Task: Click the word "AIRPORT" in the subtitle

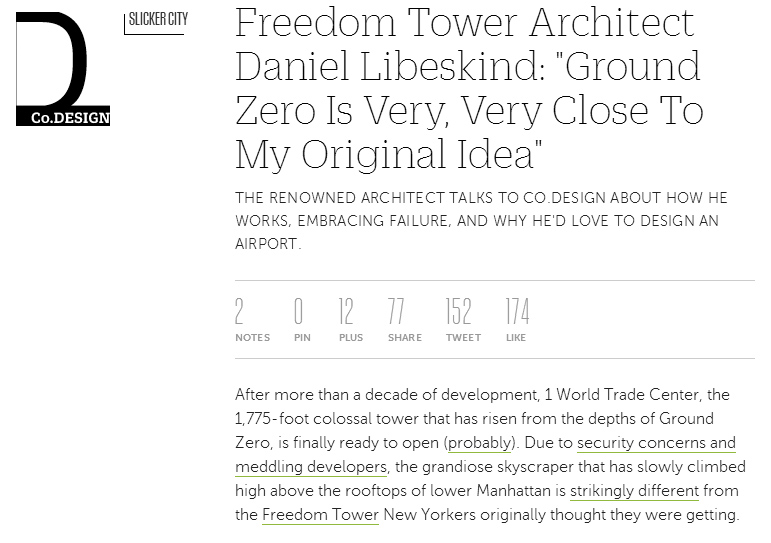Action: [x=267, y=244]
